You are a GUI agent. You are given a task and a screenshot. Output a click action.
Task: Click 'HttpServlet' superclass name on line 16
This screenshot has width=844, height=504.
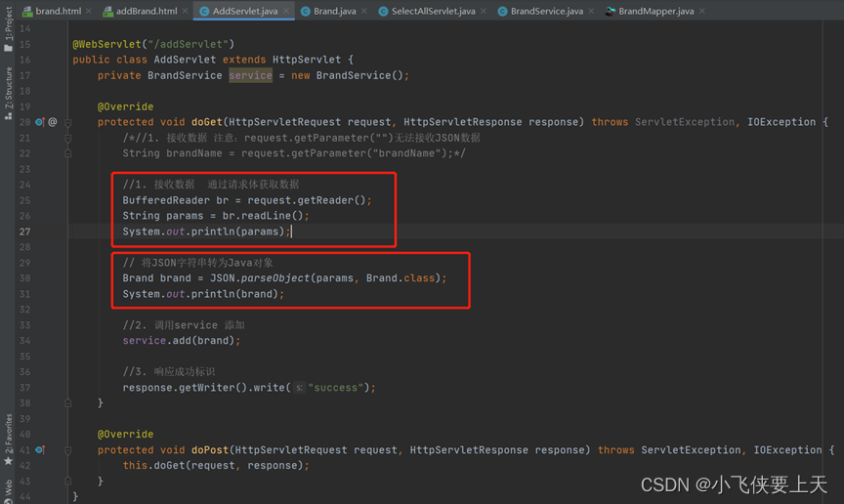tap(307, 60)
